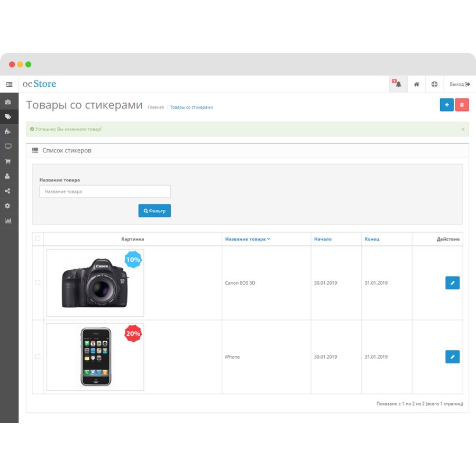This screenshot has width=476, height=476.
Task: Click the yellow window minimize dot
Action: [x=20, y=65]
